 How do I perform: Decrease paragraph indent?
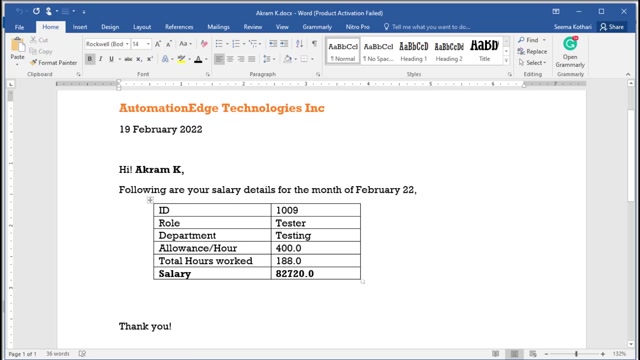273,44
